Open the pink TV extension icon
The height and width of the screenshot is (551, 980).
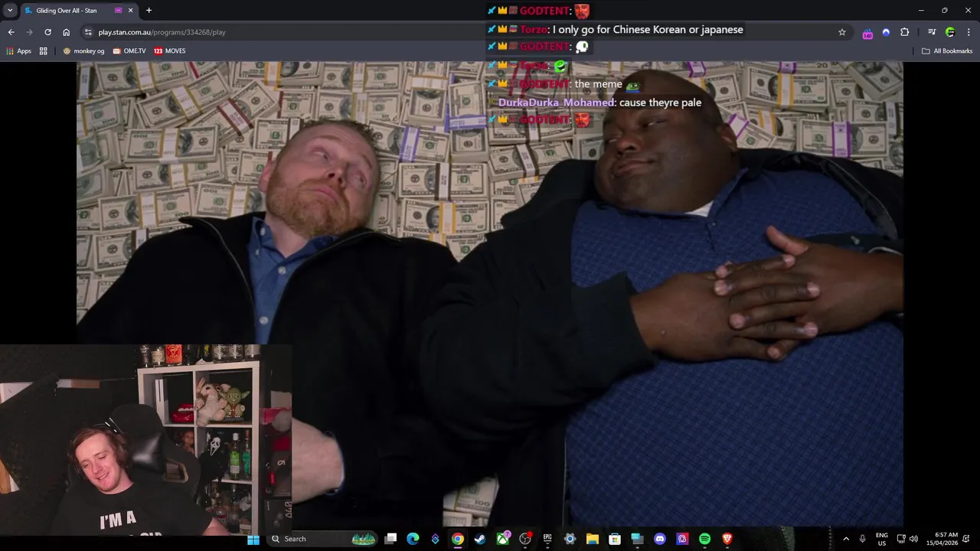(x=867, y=33)
